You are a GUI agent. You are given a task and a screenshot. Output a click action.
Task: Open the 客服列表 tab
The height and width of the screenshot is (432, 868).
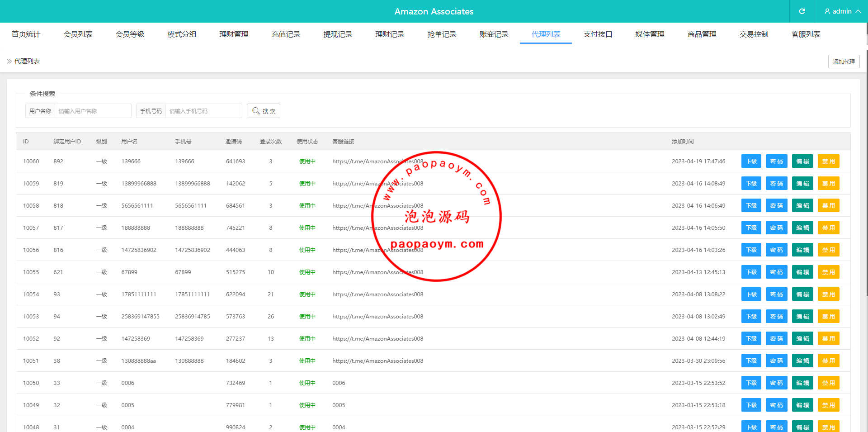click(806, 34)
